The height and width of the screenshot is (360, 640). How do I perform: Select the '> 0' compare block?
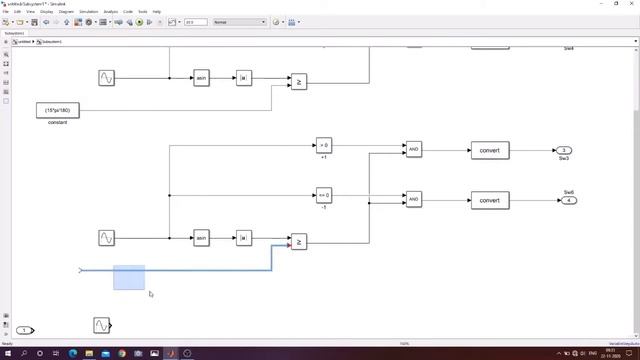click(324, 145)
